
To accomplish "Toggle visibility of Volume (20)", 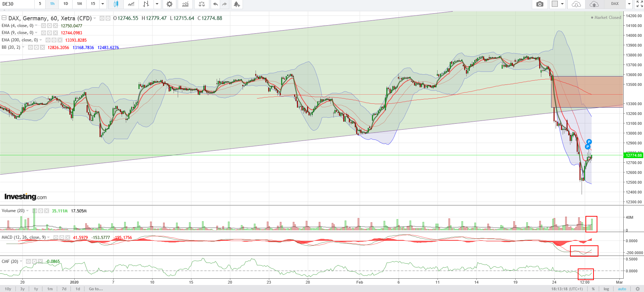I will [35, 211].
